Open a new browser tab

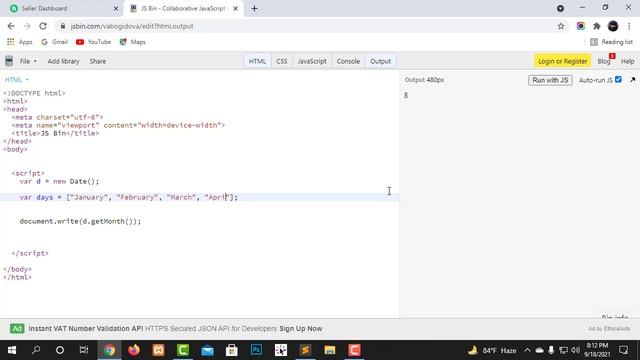coord(254,9)
